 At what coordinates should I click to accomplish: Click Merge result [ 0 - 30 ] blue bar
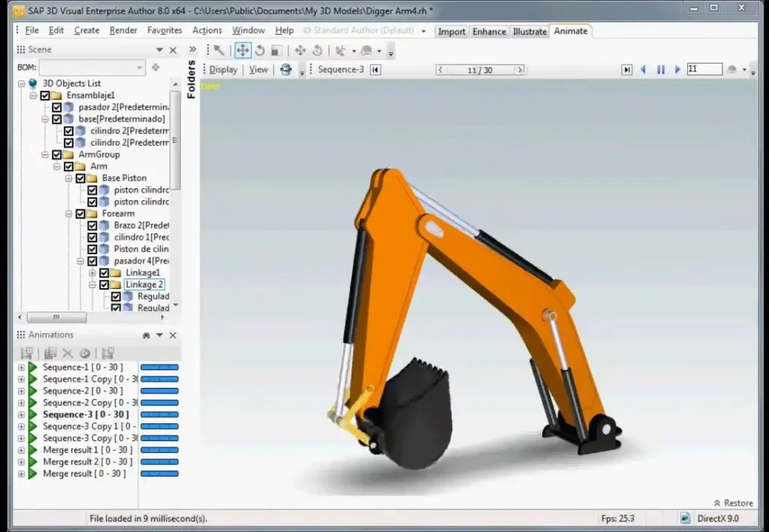159,473
